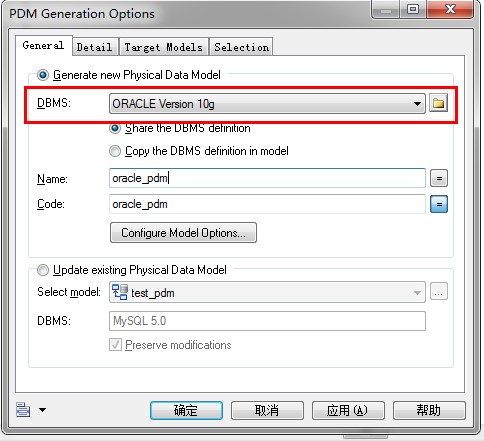The height and width of the screenshot is (441, 484).
Task: Click the 应用(A) apply button
Action: [348, 410]
